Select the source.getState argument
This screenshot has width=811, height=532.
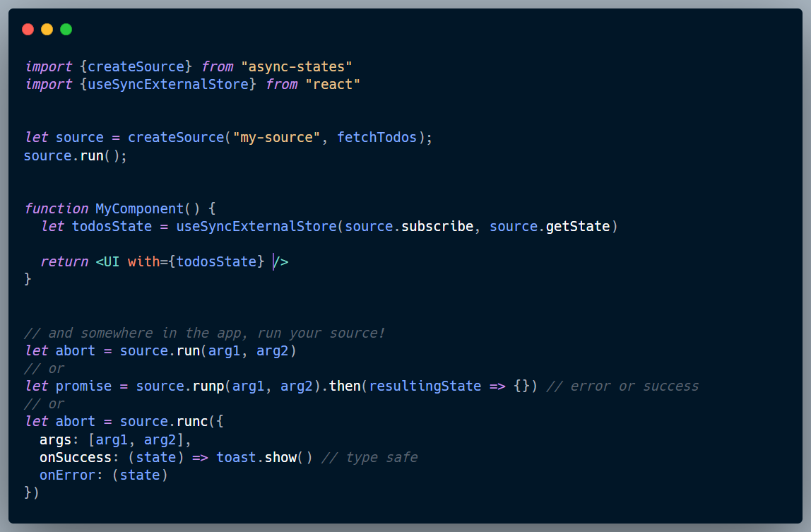pos(551,226)
